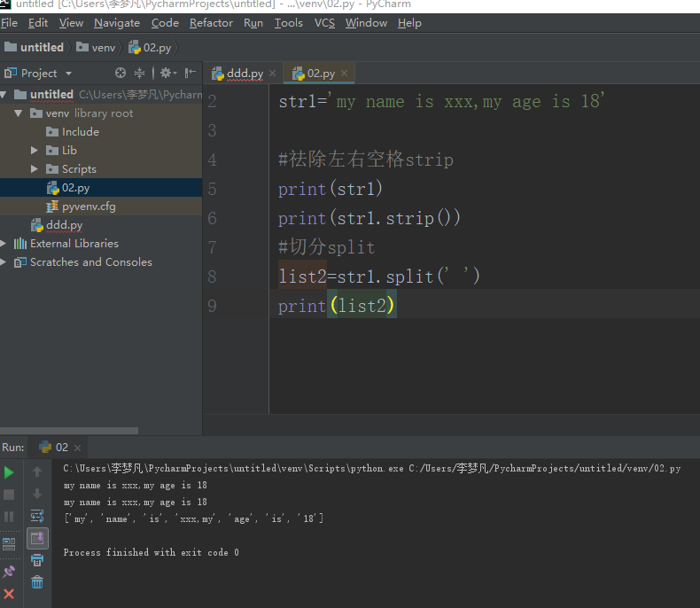Clear console output with the trash icon
This screenshot has width=700, height=608.
[37, 581]
